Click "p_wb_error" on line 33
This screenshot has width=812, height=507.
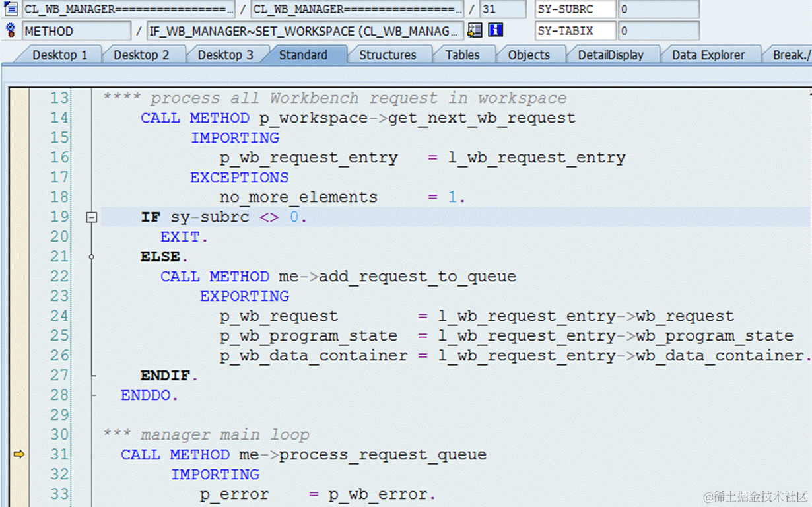click(x=378, y=494)
